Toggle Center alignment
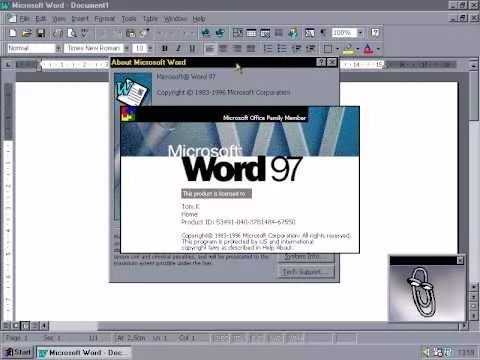The image size is (480, 360). pos(223,49)
